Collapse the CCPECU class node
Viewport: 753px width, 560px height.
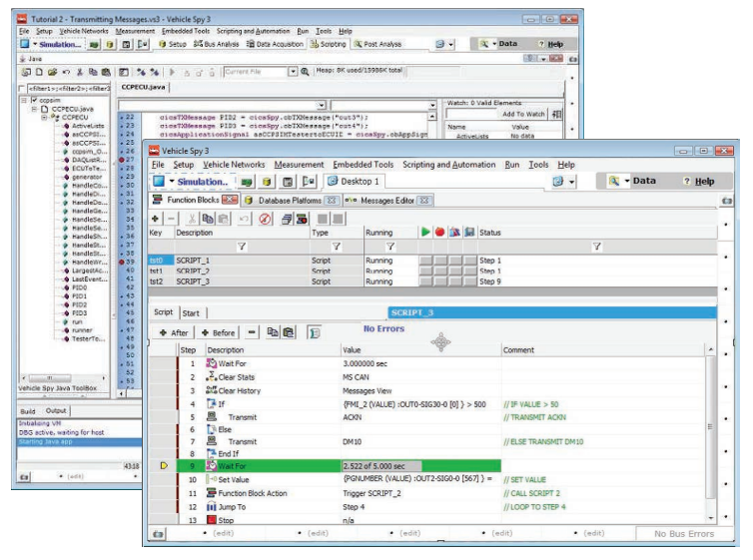[x=44, y=117]
